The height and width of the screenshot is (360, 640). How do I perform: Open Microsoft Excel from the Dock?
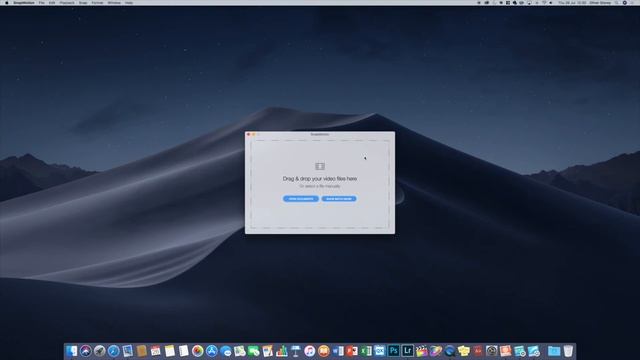coord(366,351)
